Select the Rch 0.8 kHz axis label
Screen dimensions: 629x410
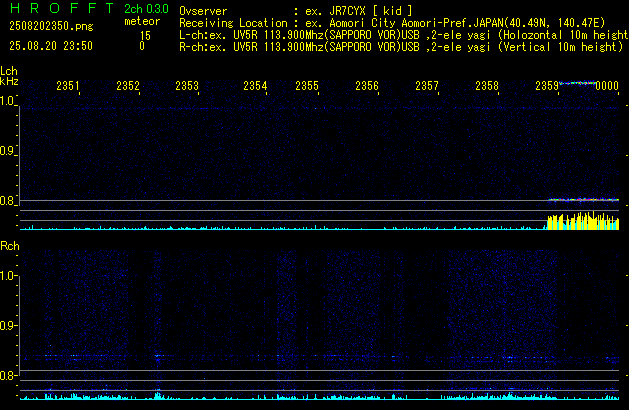pos(7,375)
